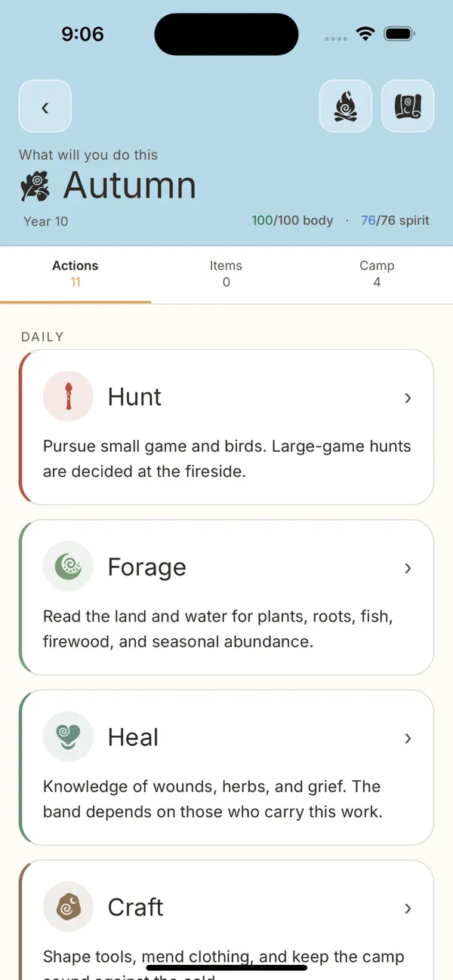Tap the 100/100 body stat
Viewport: 453px width, 980px height.
click(292, 220)
